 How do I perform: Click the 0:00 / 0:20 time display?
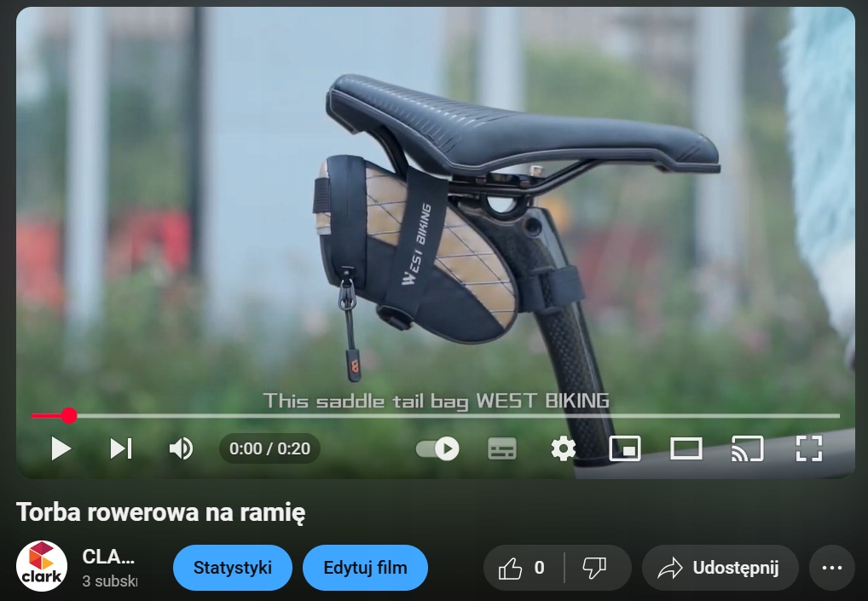click(269, 448)
